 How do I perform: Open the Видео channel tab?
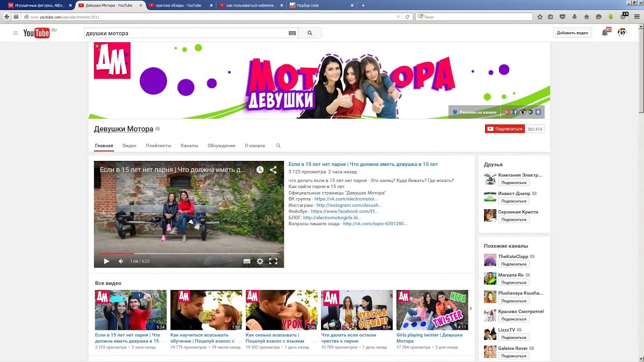[x=129, y=146]
